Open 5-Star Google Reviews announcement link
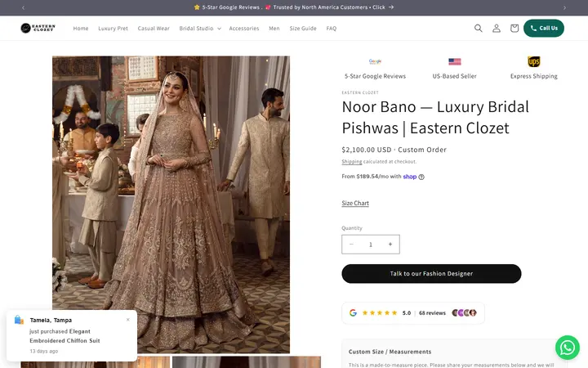 click(294, 7)
